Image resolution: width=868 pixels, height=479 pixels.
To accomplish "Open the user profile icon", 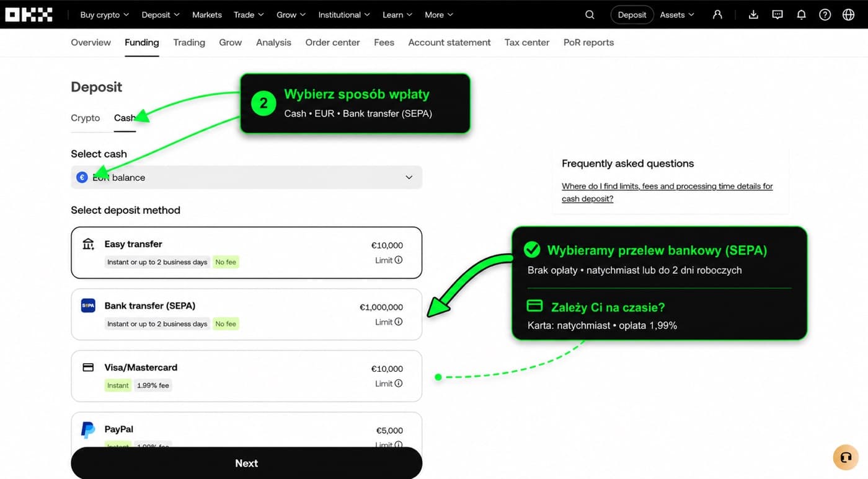I will point(717,15).
